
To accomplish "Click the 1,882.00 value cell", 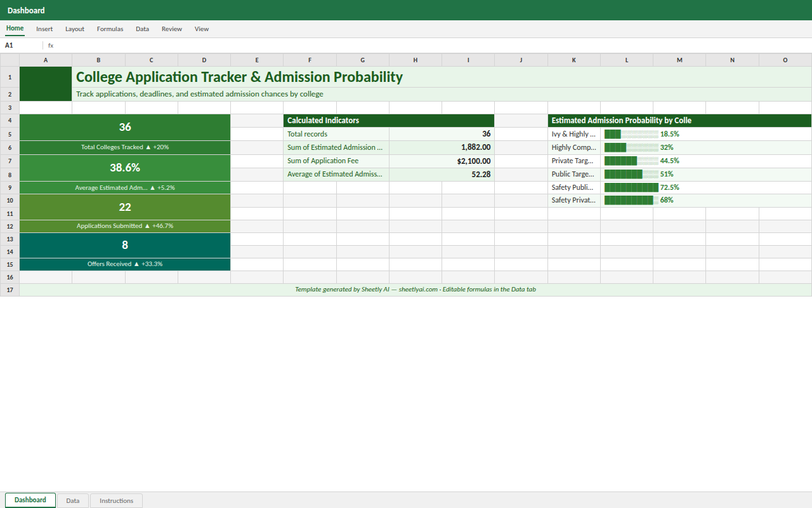I will point(442,147).
